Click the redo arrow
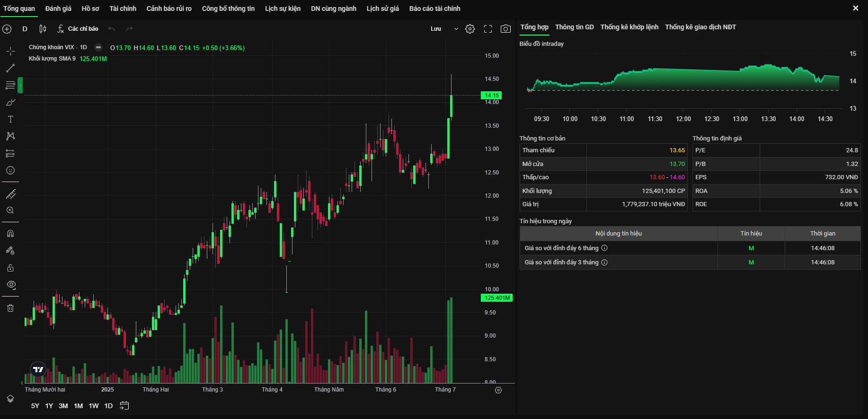 pyautogui.click(x=129, y=29)
